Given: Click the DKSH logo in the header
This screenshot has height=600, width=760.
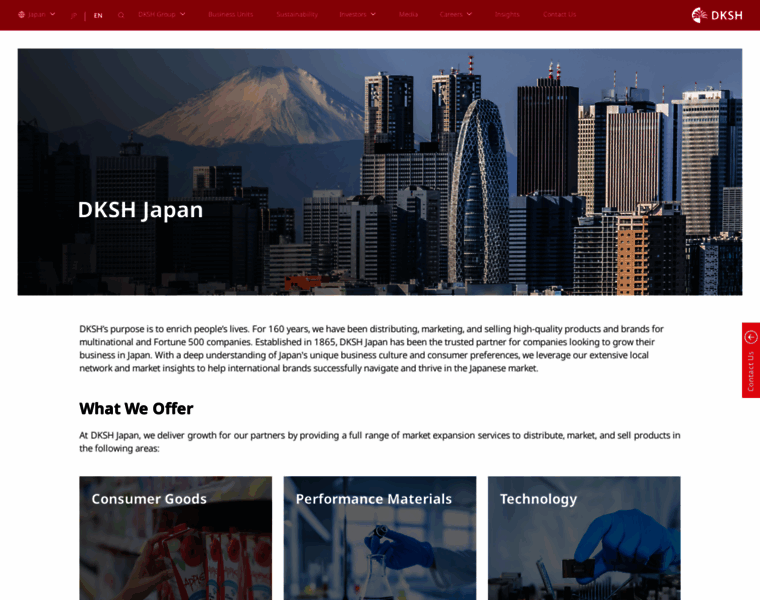Looking at the screenshot, I should [717, 15].
